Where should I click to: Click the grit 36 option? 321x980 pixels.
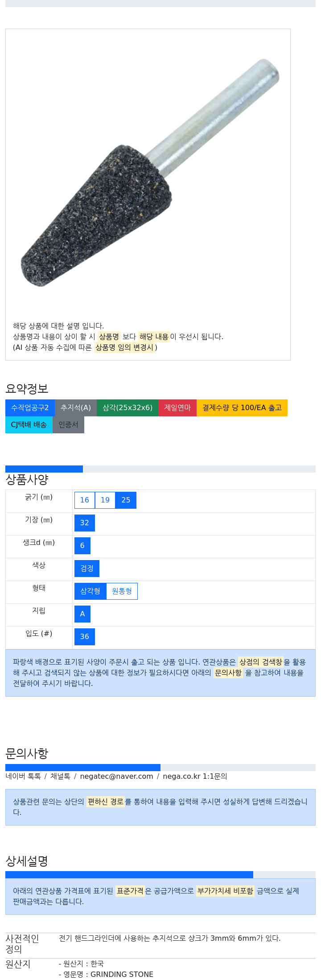tap(85, 637)
